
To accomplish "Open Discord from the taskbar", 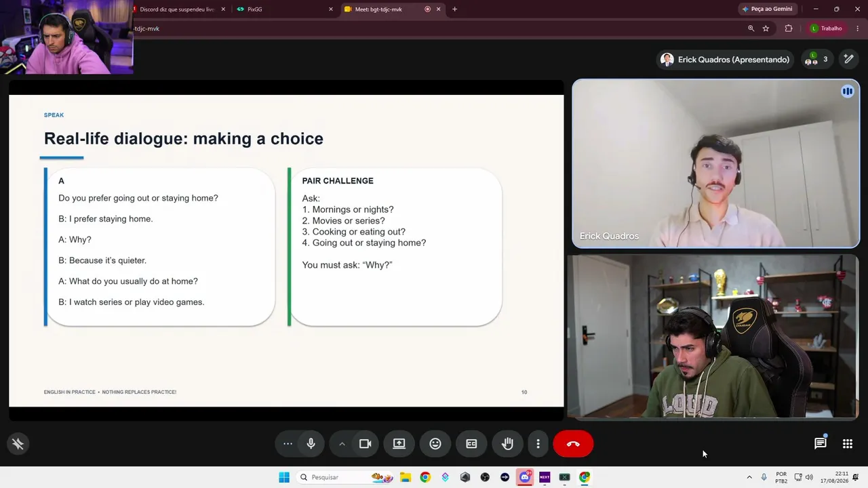I will coord(525,477).
